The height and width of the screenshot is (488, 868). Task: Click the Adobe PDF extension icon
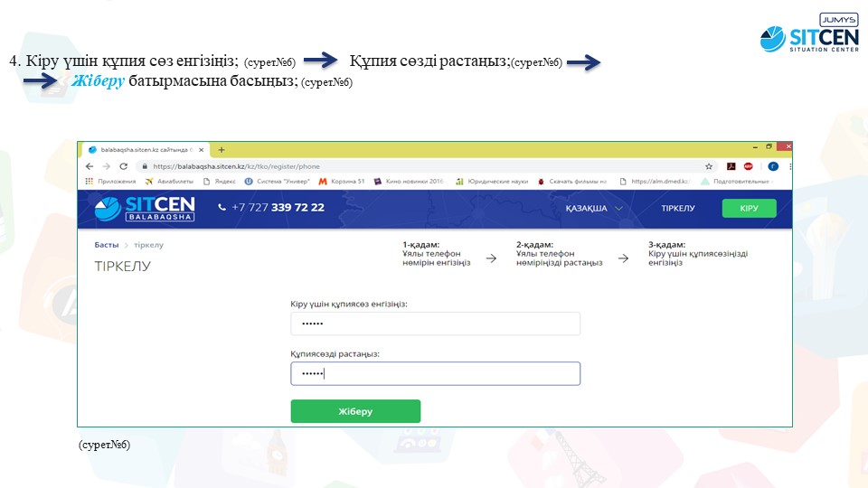click(731, 166)
